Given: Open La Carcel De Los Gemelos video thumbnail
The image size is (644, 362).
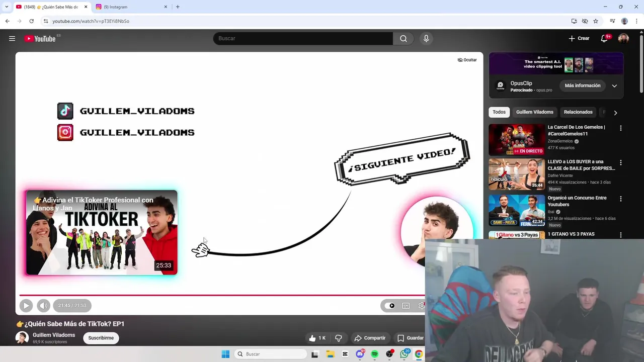Looking at the screenshot, I should [x=517, y=140].
